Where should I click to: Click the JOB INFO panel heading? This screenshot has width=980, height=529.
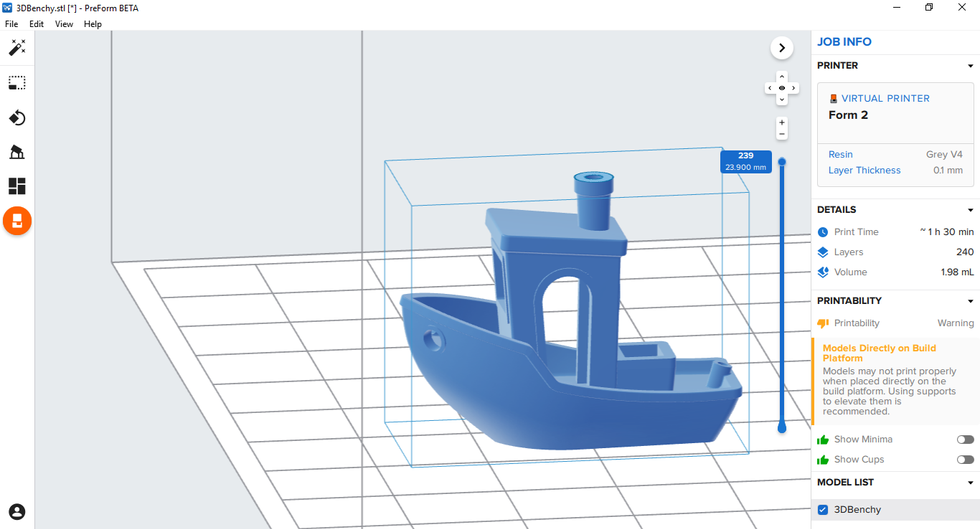[844, 42]
